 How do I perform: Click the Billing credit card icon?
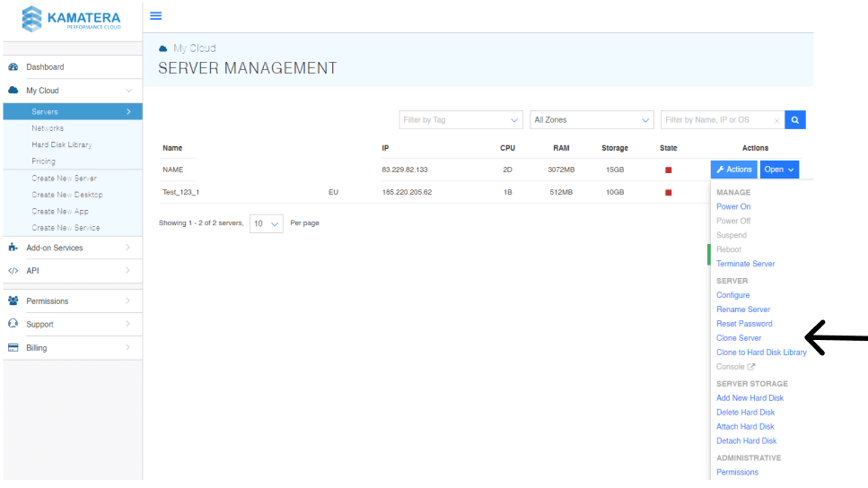click(13, 348)
